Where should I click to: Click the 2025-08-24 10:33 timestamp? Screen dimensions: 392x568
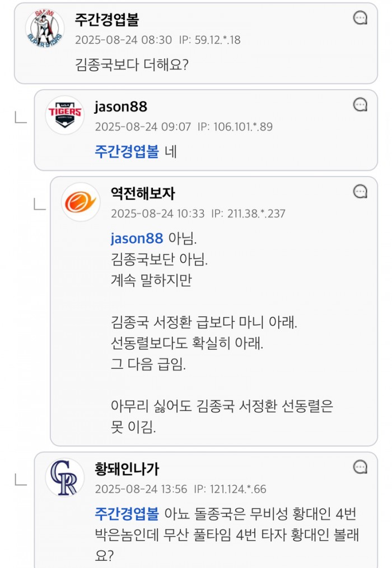[x=158, y=214]
